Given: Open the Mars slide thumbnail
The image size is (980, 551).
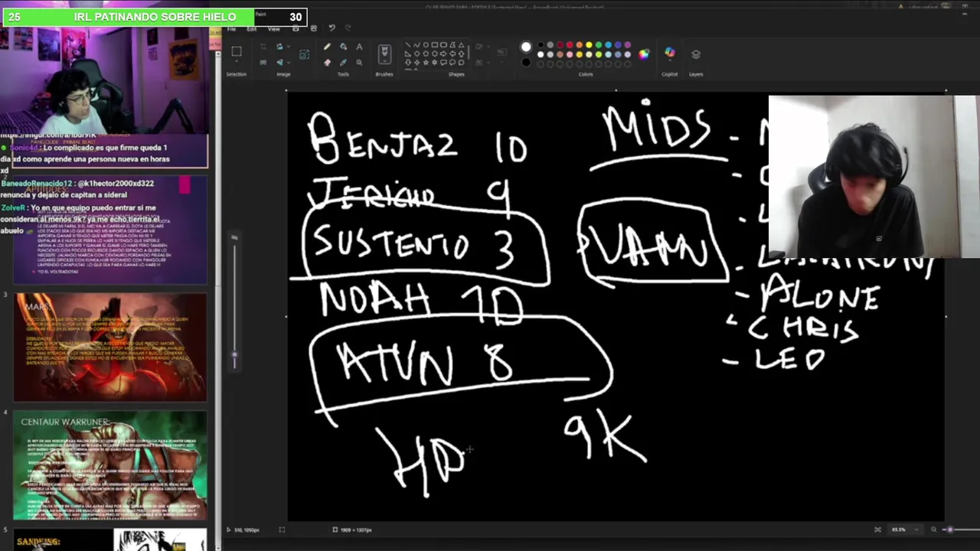Looking at the screenshot, I should pos(110,347).
